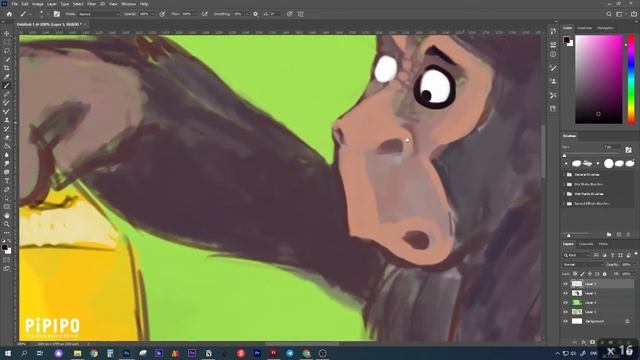The height and width of the screenshot is (360, 640).
Task: Open File Explorer from taskbar
Action: [x=77, y=353]
